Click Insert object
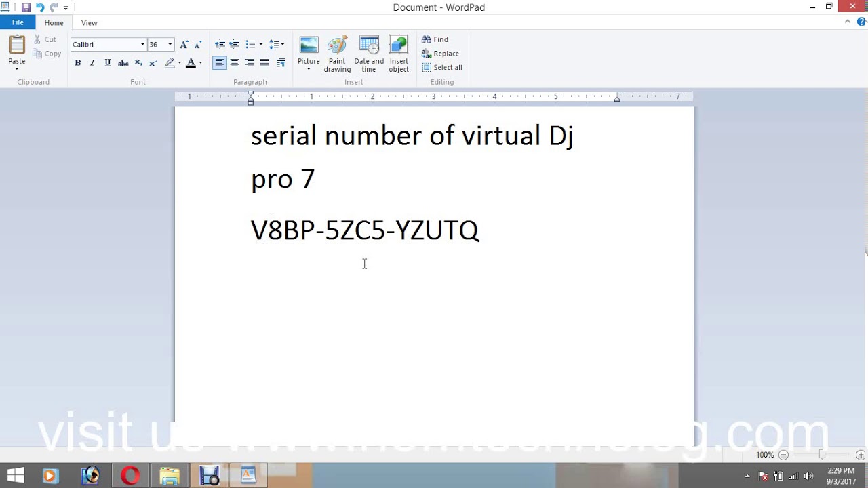868x488 pixels. pos(399,54)
